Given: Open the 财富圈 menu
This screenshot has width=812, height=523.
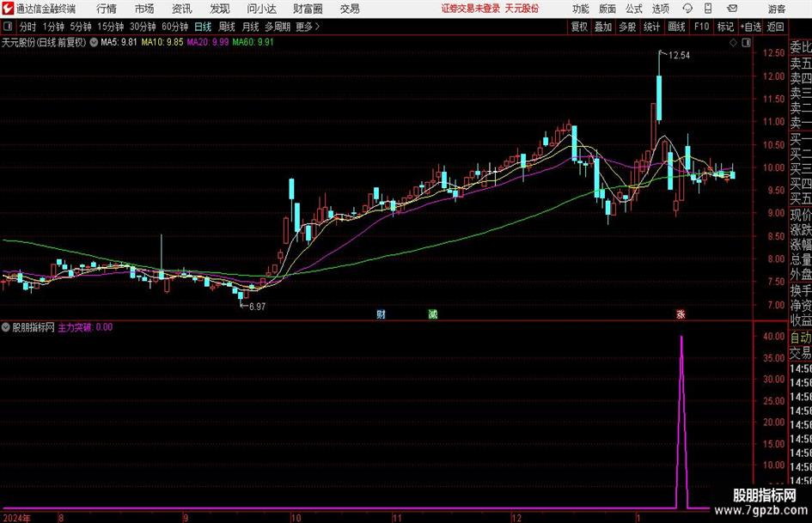Looking at the screenshot, I should [308, 9].
